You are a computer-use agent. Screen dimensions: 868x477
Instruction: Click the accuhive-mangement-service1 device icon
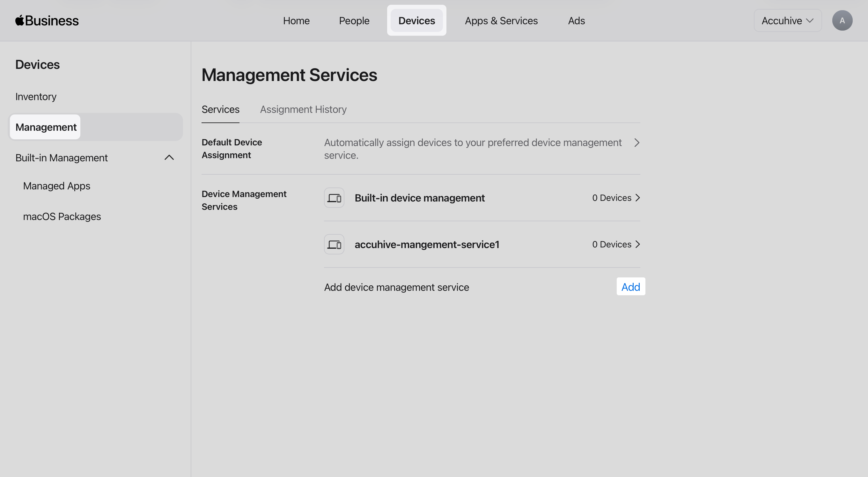coord(334,244)
